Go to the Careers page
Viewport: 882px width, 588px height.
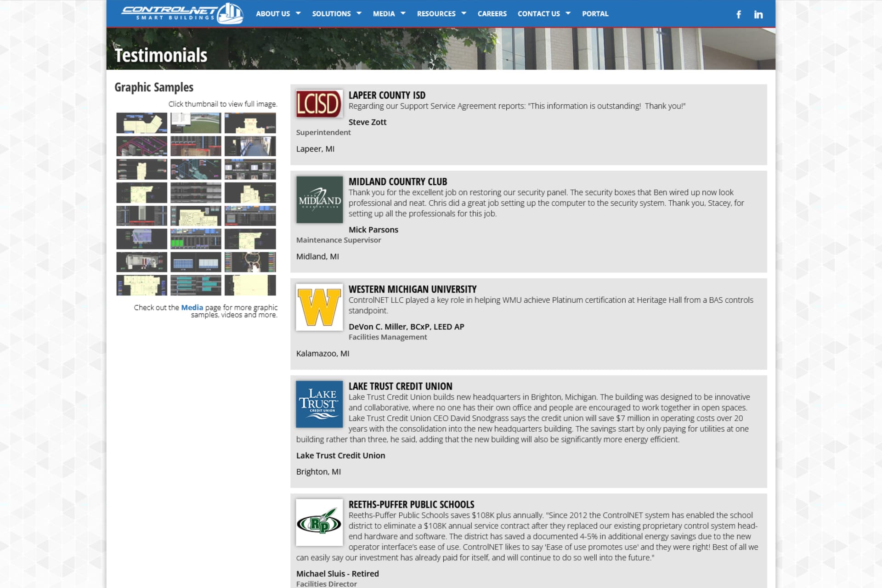point(492,14)
